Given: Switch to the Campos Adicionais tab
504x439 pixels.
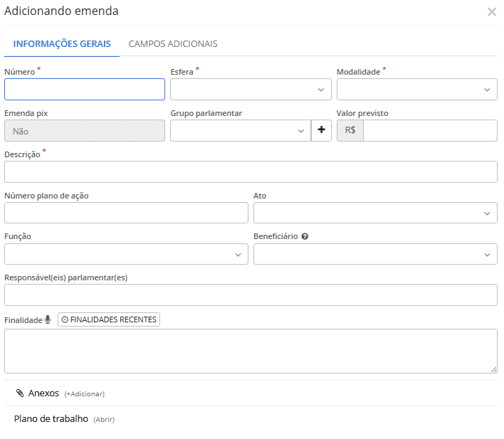Looking at the screenshot, I should (173, 44).
